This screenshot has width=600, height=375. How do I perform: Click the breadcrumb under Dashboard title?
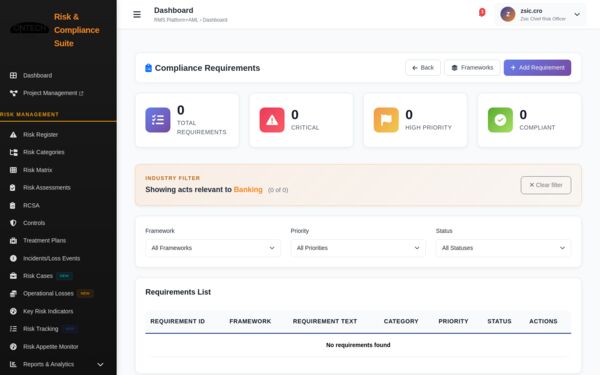point(191,20)
